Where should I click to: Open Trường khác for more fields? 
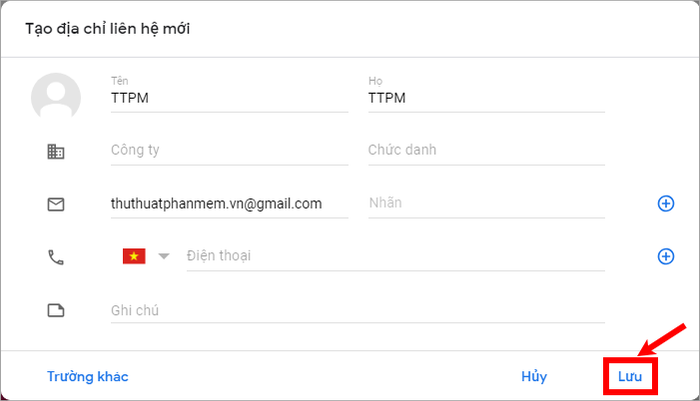tap(88, 376)
